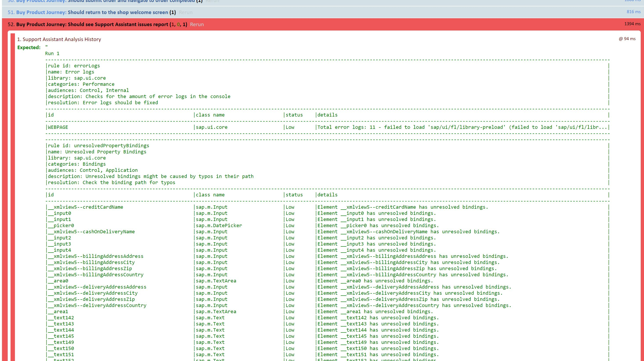Click '__xmlview5--billingAddressZip' id cell

pyautogui.click(x=90, y=269)
